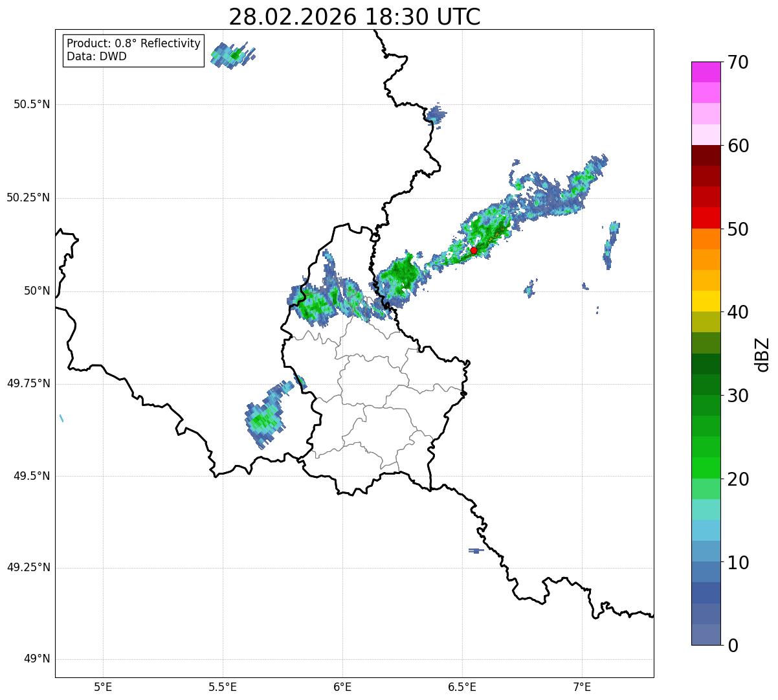
Task: Click the latitude label '49°N'
Action: tap(37, 659)
